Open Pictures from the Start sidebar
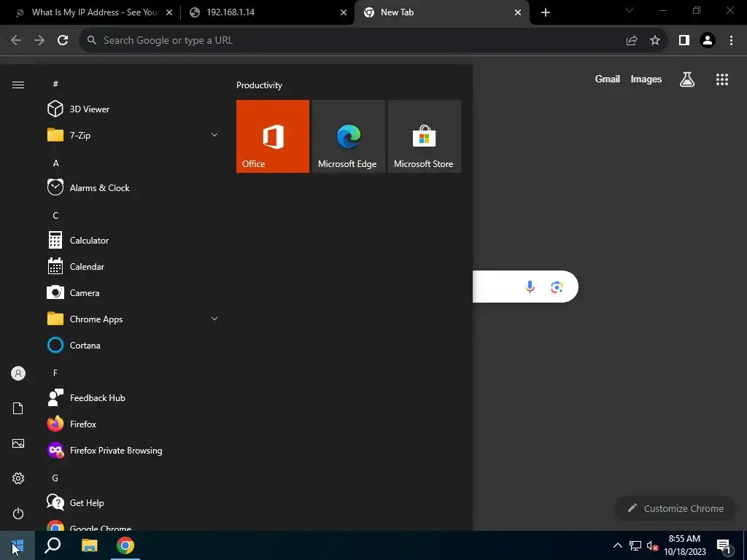 [x=18, y=443]
